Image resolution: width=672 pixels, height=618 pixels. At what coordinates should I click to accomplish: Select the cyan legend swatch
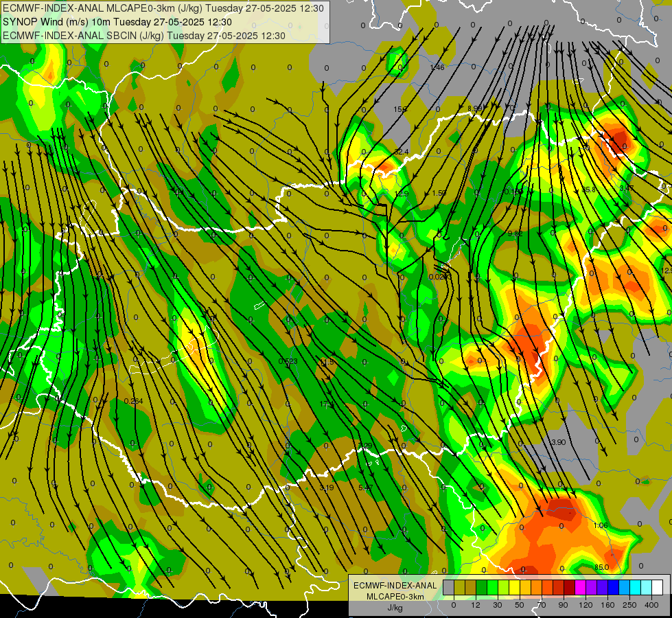point(636,587)
